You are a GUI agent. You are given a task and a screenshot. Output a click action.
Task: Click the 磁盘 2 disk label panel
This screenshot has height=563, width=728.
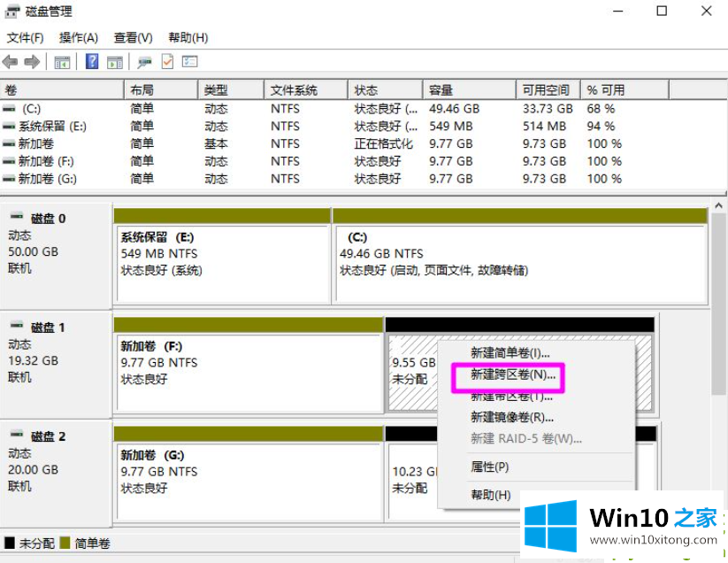click(x=56, y=474)
